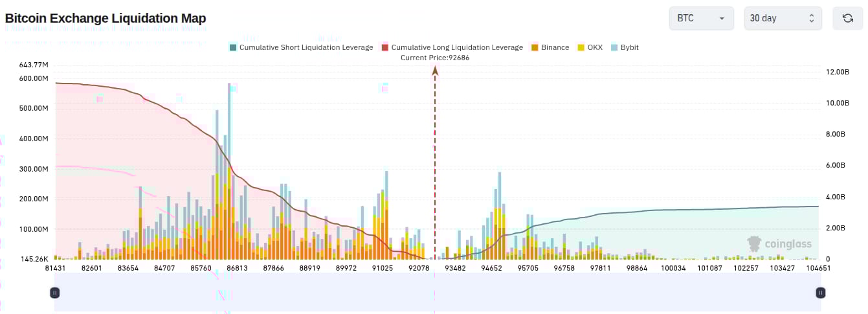Click the right range slider handle
The image size is (868, 314).
click(820, 293)
